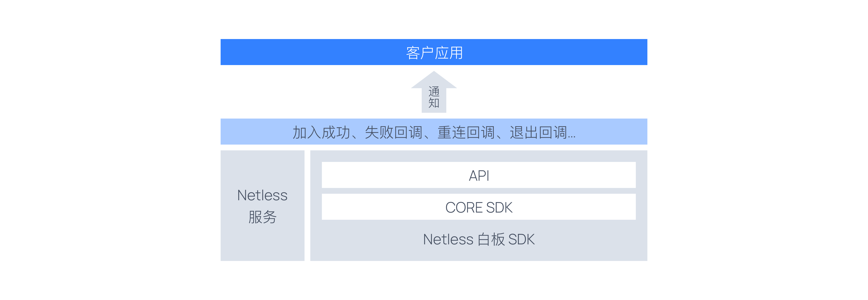Click the light blue callbacks bar
This screenshot has height=300, width=868.
[x=434, y=132]
